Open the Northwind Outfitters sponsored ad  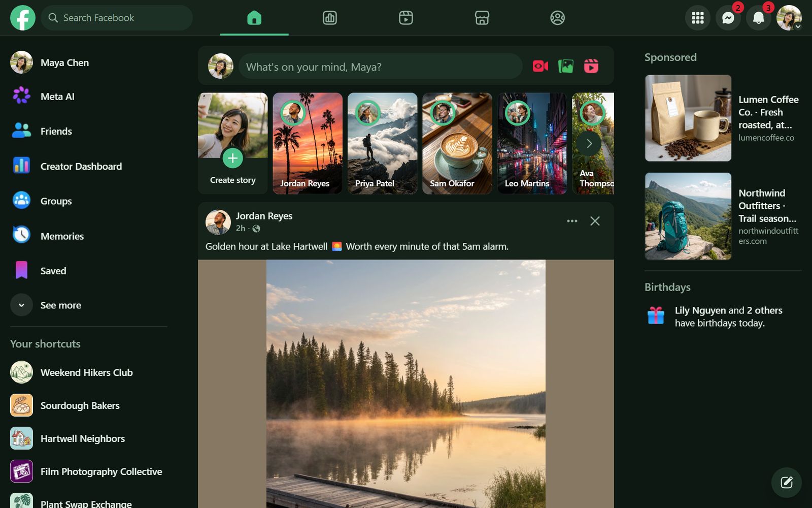[723, 216]
